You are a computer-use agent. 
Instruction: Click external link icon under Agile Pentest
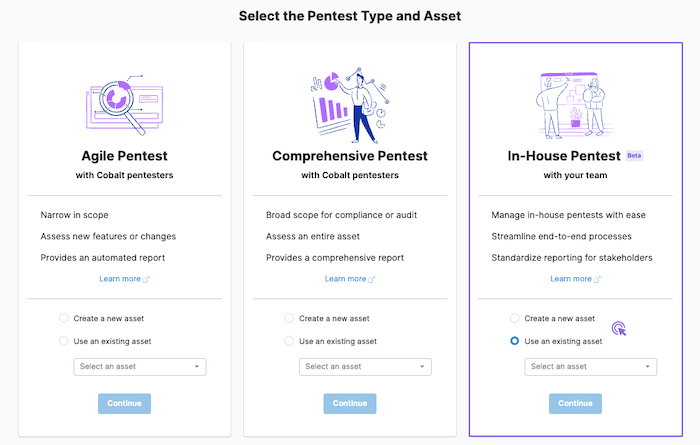click(147, 279)
